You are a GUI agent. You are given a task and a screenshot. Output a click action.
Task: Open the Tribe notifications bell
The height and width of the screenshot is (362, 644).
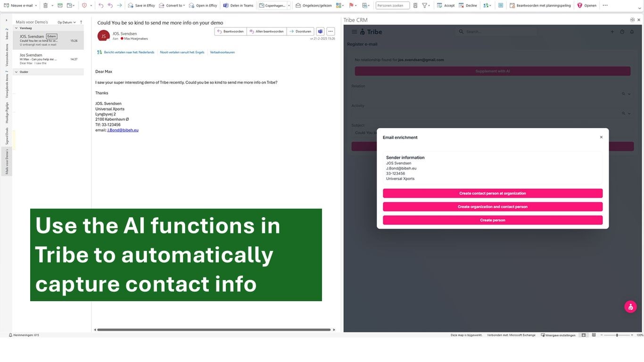coord(632,32)
